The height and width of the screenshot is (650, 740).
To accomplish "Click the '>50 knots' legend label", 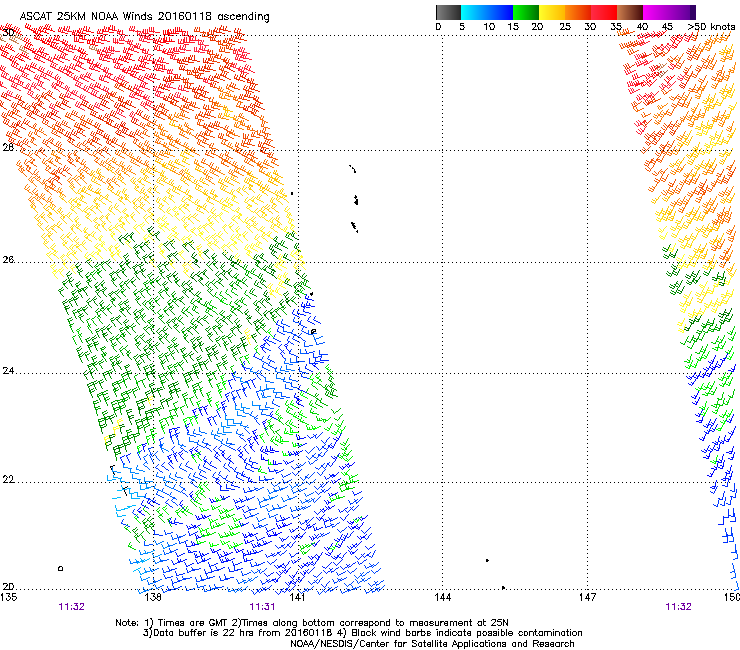I will [x=711, y=26].
